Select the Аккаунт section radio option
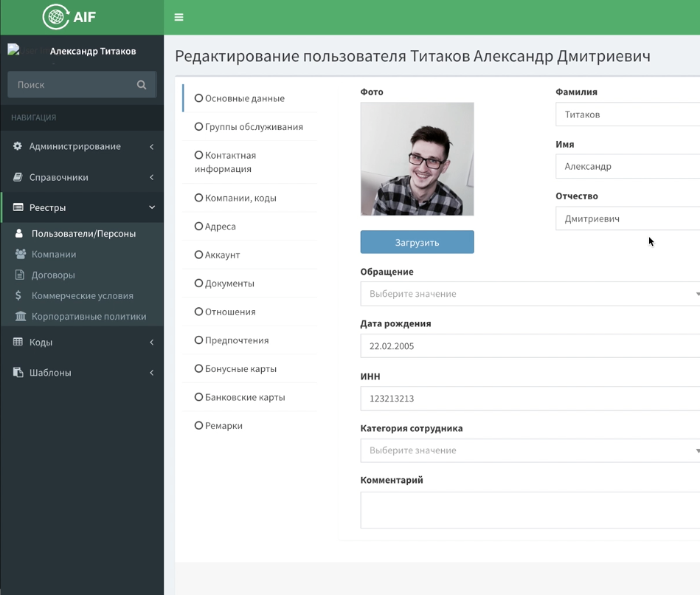This screenshot has width=700, height=595. pos(198,255)
